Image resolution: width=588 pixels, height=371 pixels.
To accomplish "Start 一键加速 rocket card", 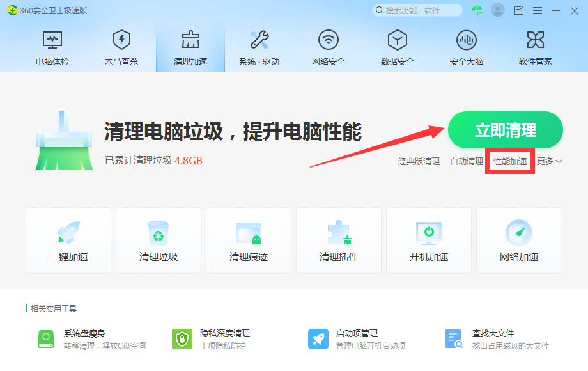I will point(68,241).
